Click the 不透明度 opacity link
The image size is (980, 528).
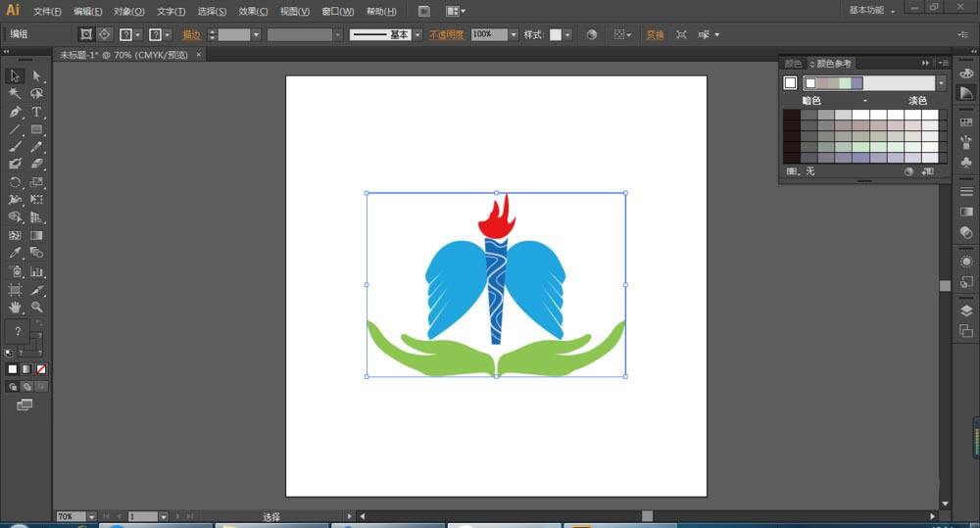pos(447,34)
